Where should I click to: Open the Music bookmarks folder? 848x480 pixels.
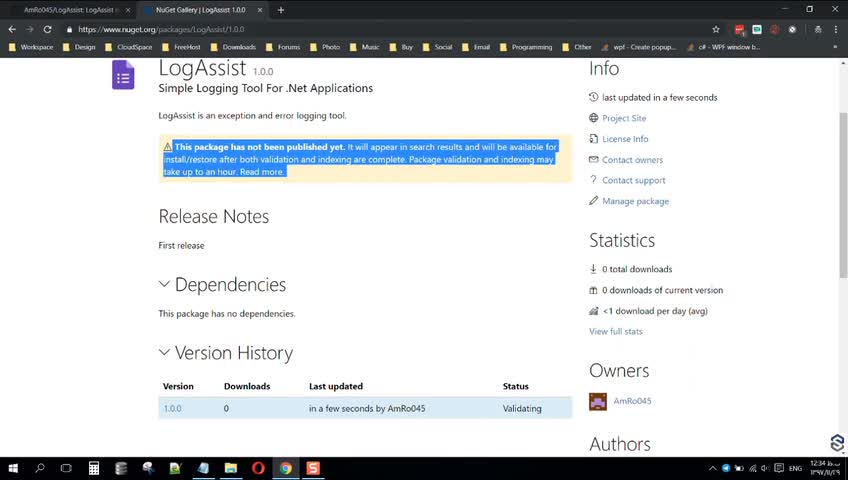click(365, 47)
